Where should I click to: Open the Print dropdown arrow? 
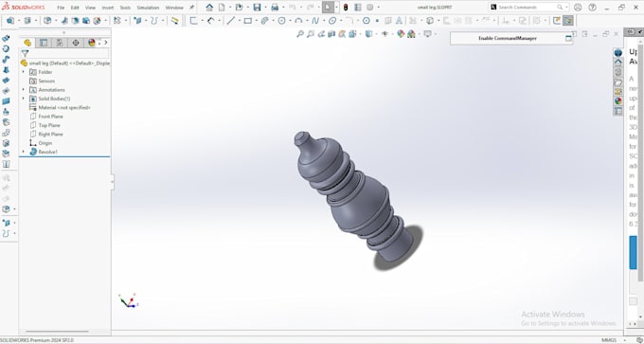[x=283, y=8]
